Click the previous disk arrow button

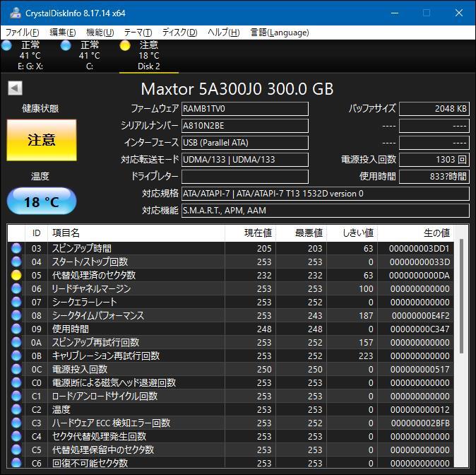tap(15, 88)
